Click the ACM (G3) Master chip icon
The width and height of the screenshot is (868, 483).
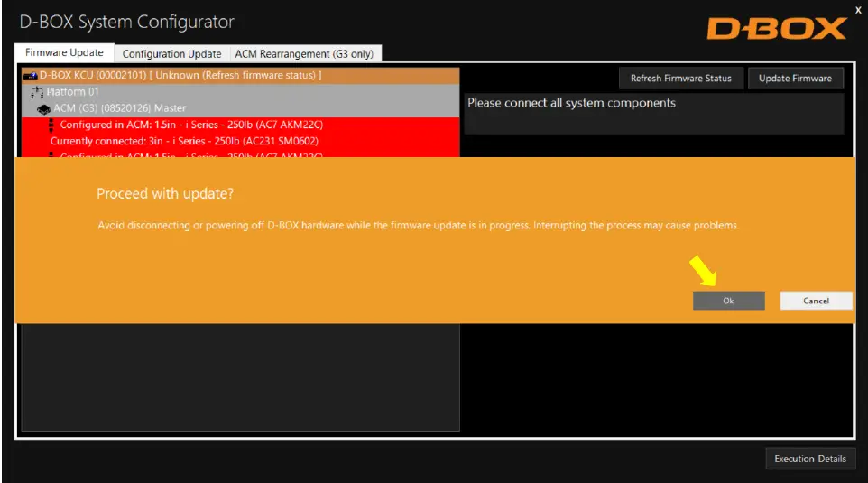pyautogui.click(x=43, y=109)
